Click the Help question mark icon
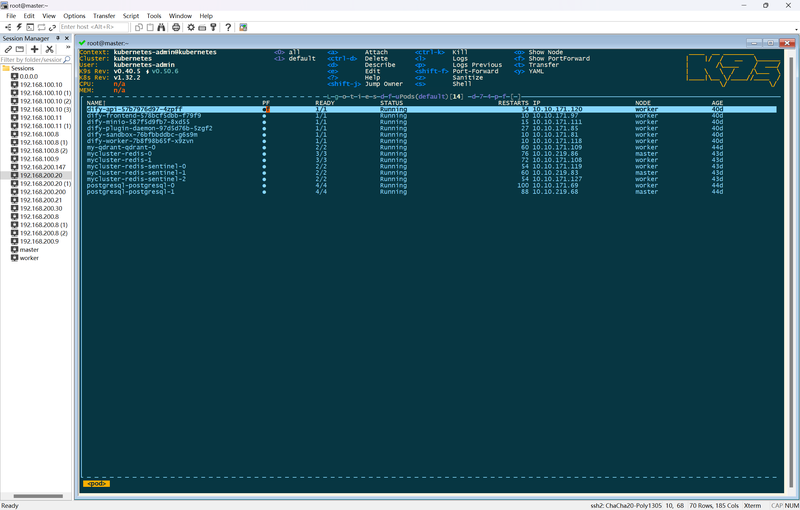 click(x=228, y=27)
